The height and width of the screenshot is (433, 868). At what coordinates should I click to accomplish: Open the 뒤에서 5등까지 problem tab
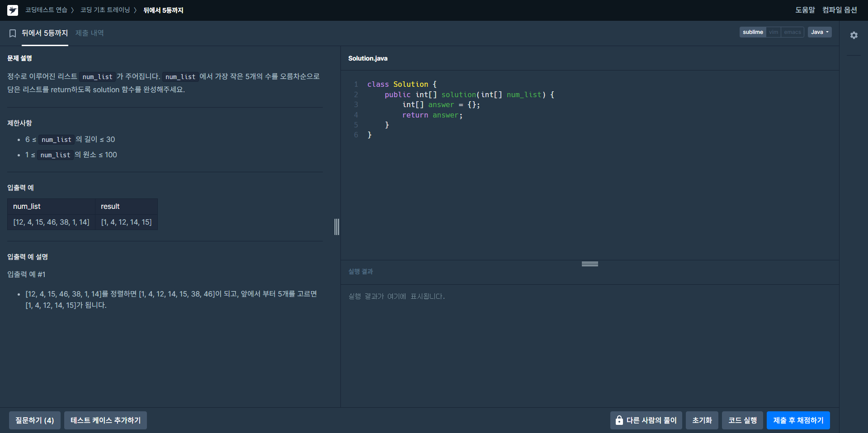point(45,33)
